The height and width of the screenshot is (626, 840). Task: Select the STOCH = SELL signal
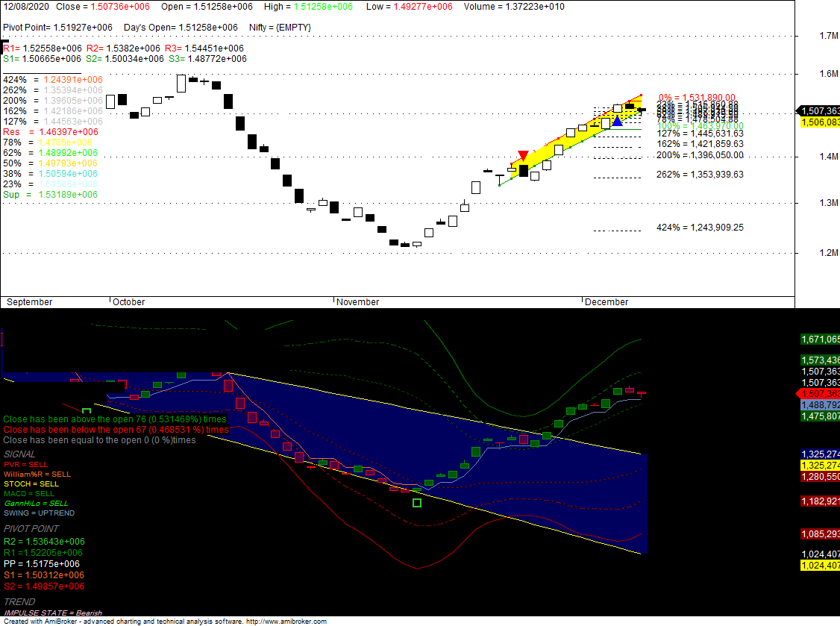tap(31, 484)
